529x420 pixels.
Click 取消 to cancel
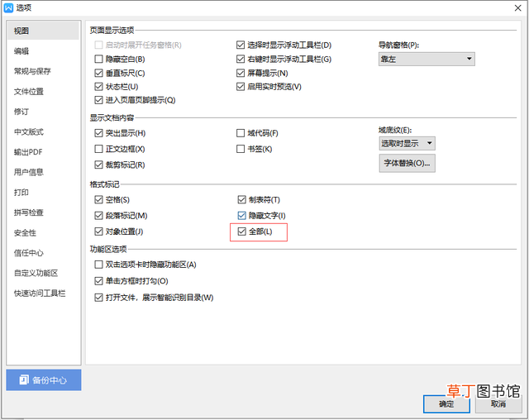tap(498, 403)
